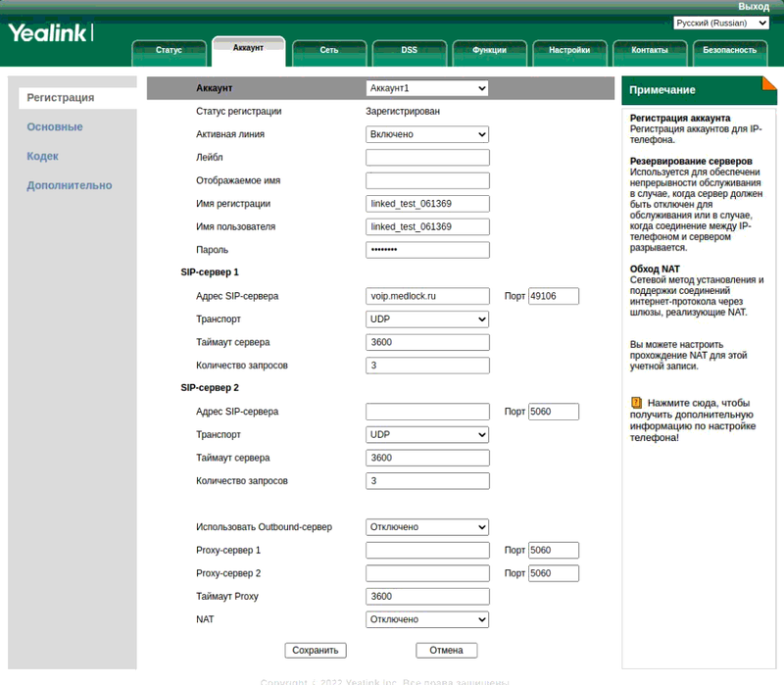Click the Proxy-сервер 1 port field
This screenshot has width=784, height=685.
pos(554,550)
